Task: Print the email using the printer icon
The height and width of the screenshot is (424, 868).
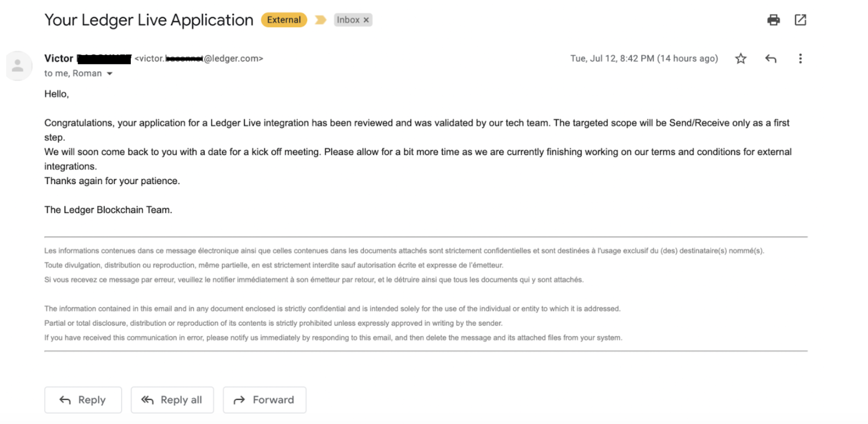Action: tap(773, 20)
